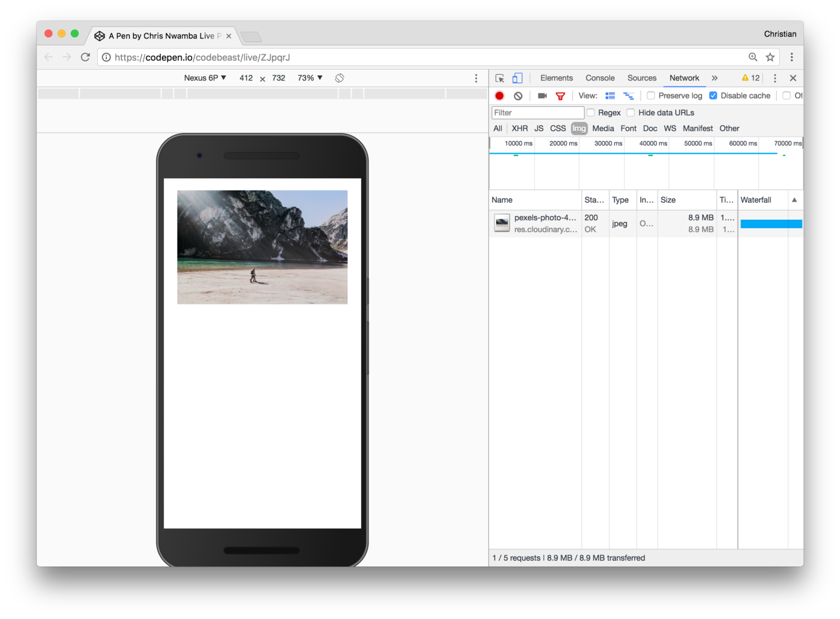Screen dimensions: 840x619
Task: Enable the Hide data URLs checkbox
Action: (x=631, y=112)
